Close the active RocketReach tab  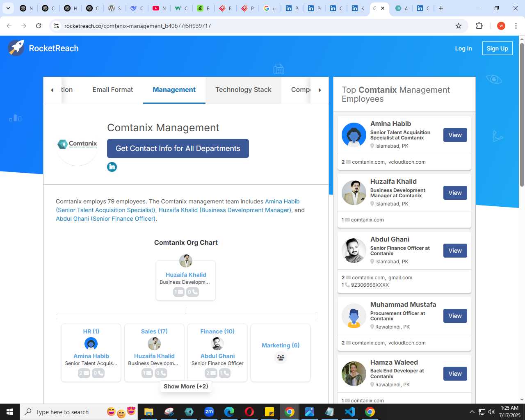pos(383,8)
